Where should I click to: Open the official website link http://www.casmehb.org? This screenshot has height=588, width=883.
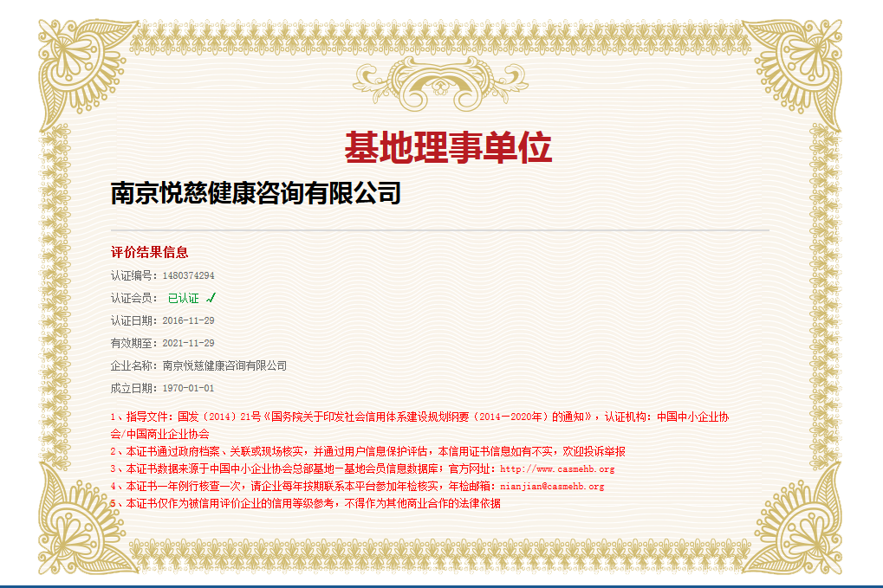pyautogui.click(x=557, y=468)
